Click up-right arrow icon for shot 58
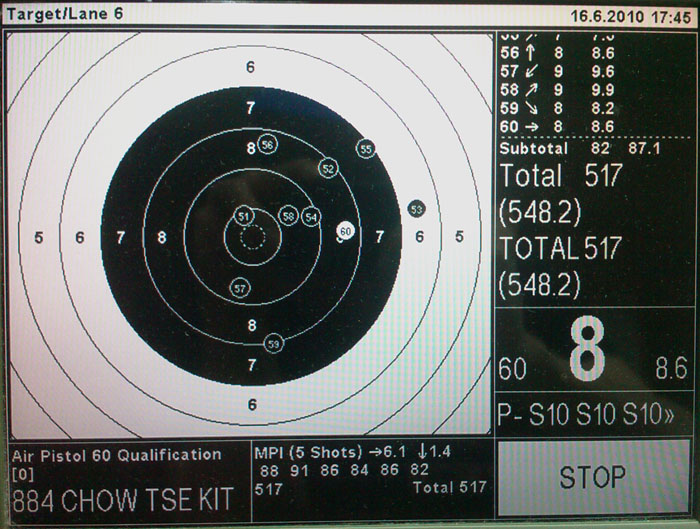 [x=531, y=90]
